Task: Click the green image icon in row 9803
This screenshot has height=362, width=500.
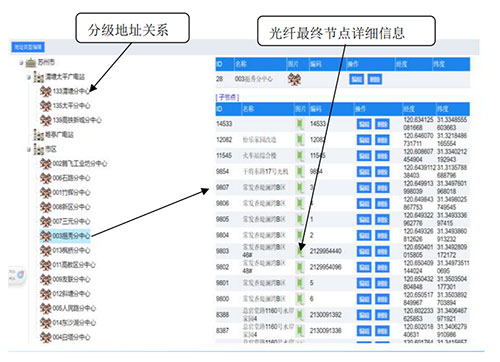Action: click(x=300, y=251)
